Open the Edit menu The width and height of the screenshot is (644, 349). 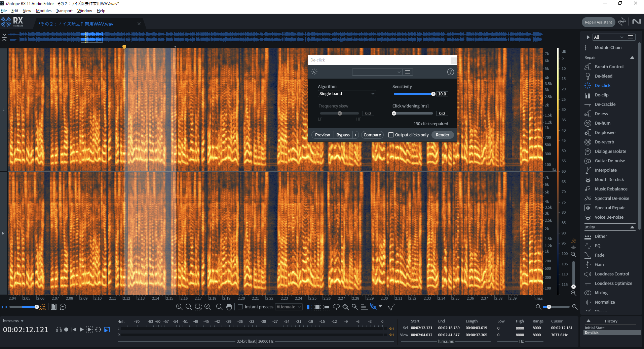point(15,11)
